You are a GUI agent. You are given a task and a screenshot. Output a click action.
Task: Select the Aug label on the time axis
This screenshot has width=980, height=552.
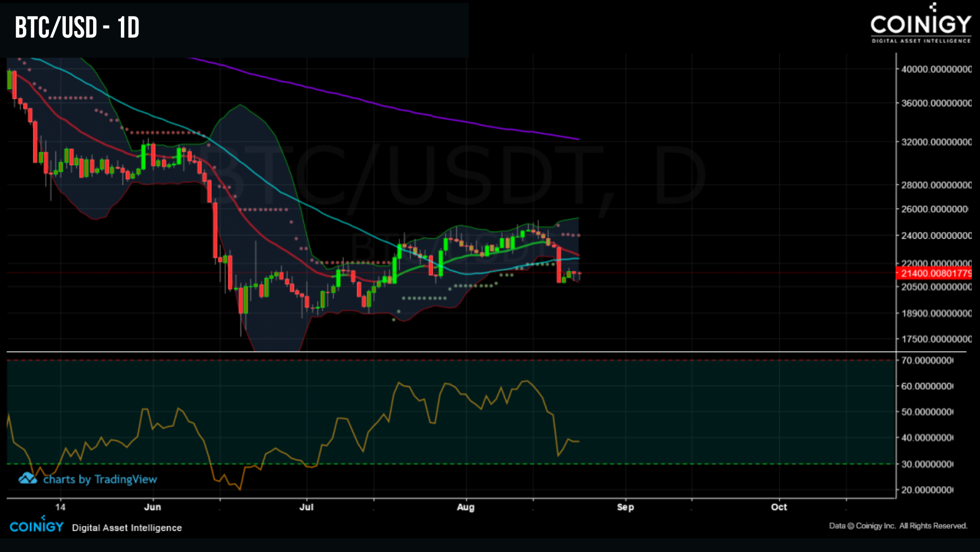coord(465,507)
